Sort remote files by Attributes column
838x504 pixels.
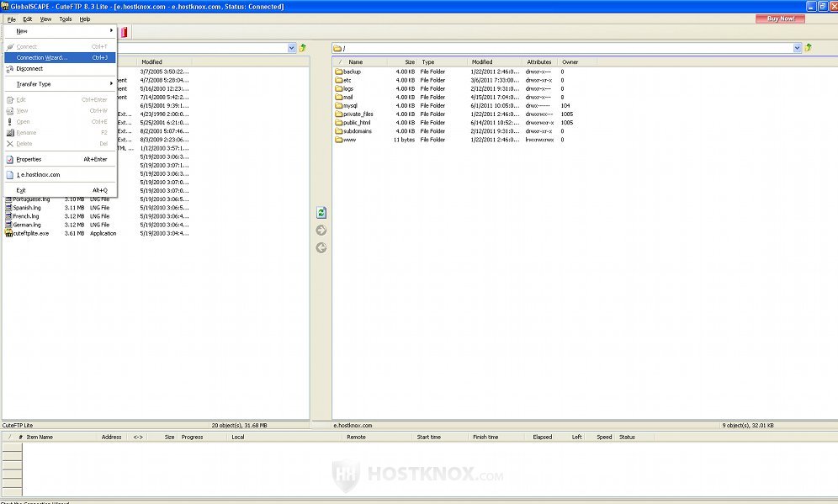pos(540,62)
